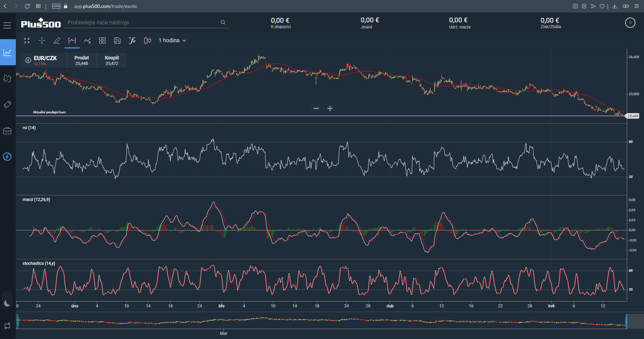
Task: Click the switch account arrows icon
Action: point(7,326)
